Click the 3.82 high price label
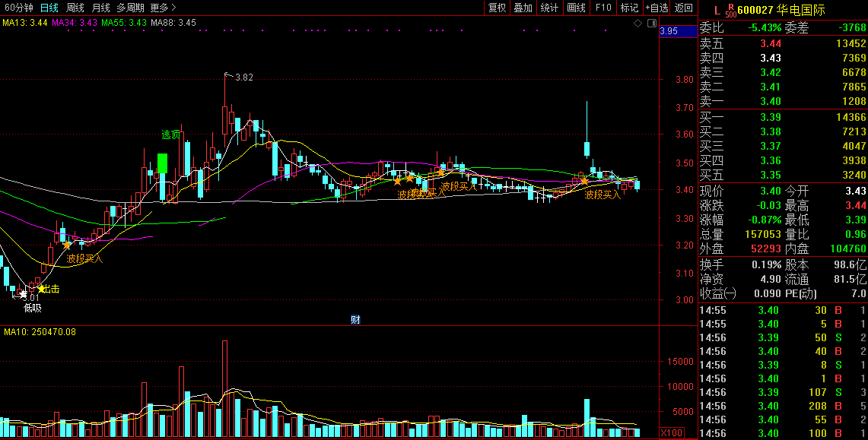This screenshot has width=868, height=440. point(244,78)
